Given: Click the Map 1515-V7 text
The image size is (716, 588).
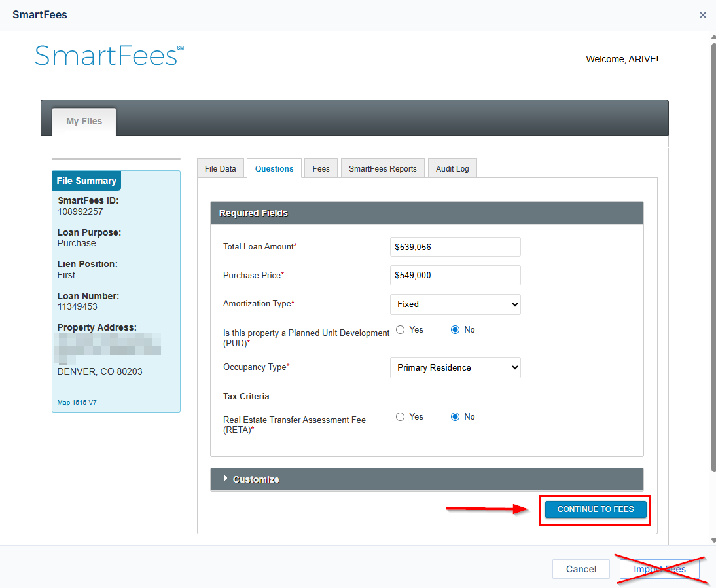Looking at the screenshot, I should pyautogui.click(x=77, y=403).
